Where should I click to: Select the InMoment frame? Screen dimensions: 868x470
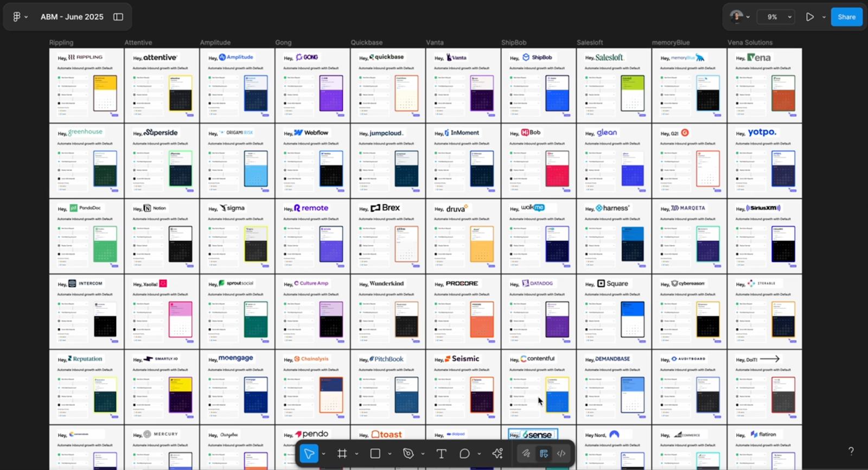click(463, 161)
